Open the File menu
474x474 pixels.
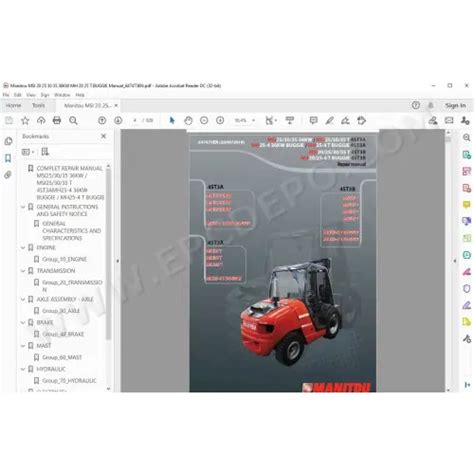pos(6,95)
